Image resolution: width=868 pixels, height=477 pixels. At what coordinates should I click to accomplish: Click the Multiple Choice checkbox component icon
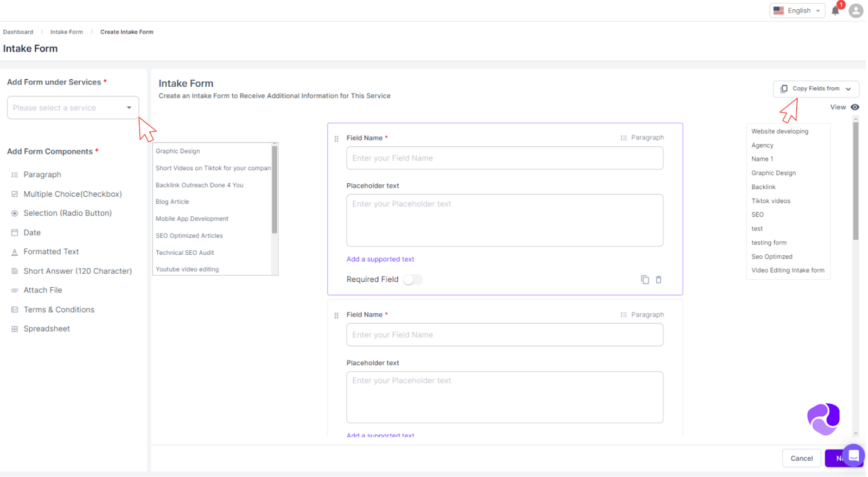coord(15,194)
